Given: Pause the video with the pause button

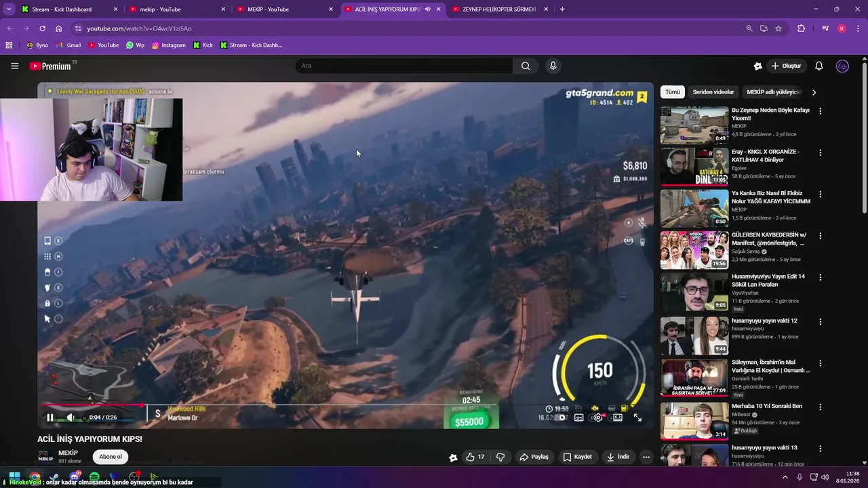Looking at the screenshot, I should click(x=50, y=418).
